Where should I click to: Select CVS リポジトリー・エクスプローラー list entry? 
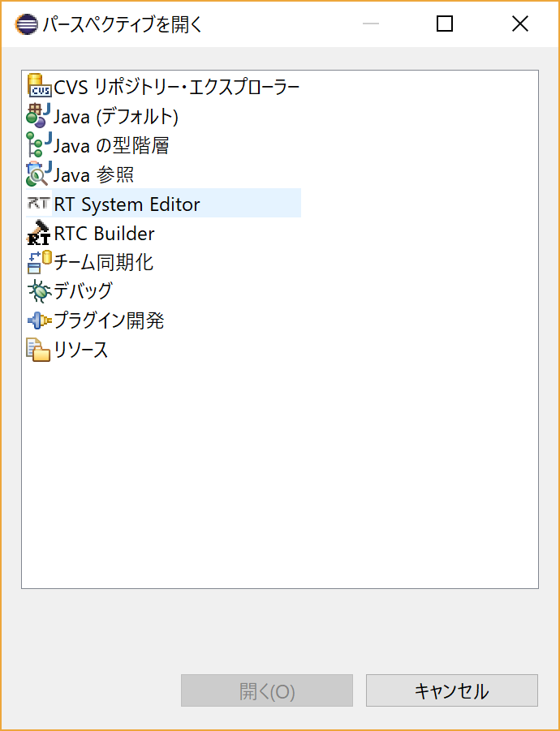[163, 86]
